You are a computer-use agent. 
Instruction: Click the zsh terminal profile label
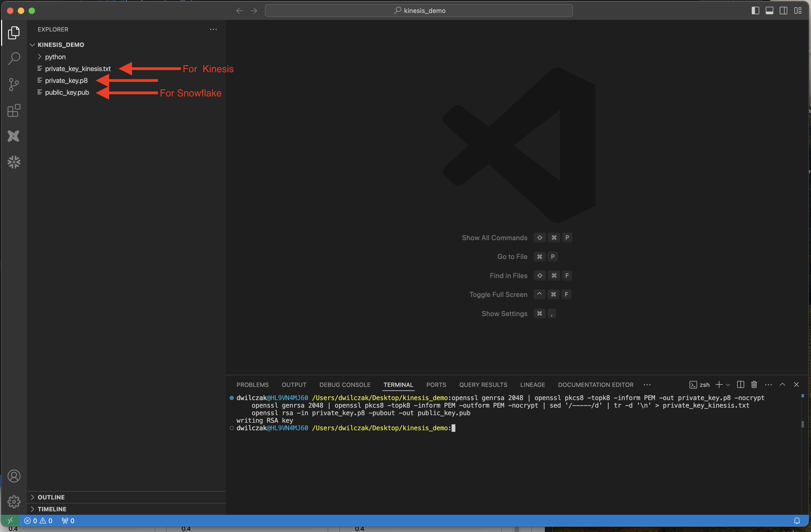(x=699, y=384)
